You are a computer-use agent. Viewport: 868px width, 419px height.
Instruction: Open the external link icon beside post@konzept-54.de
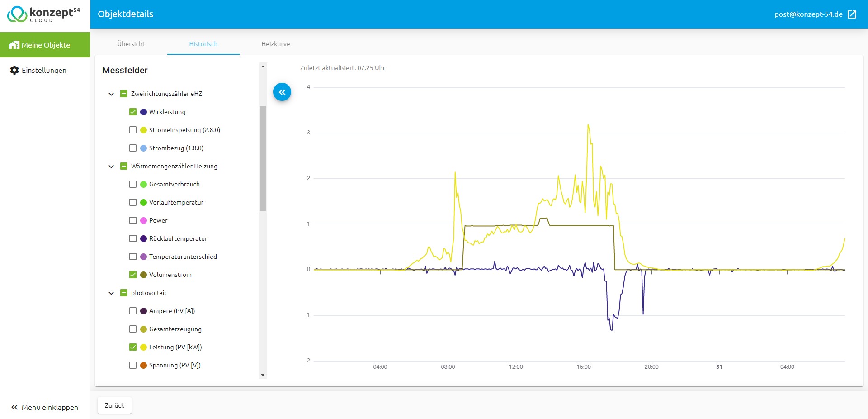[852, 14]
